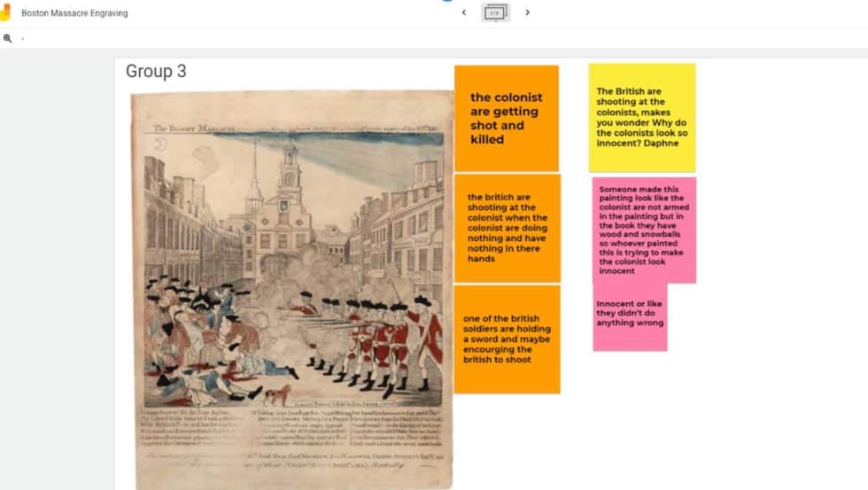Select orange note about britich shooting colonist
868x490 pixels.
[x=507, y=228]
